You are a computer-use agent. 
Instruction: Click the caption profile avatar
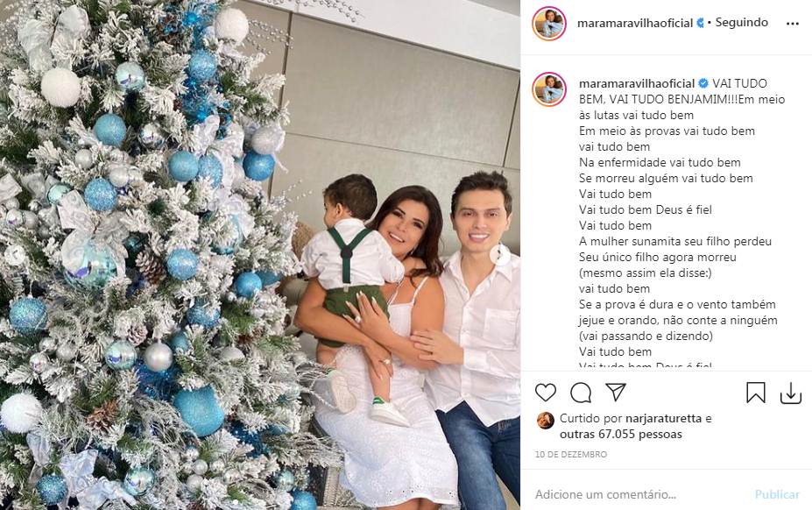(549, 89)
